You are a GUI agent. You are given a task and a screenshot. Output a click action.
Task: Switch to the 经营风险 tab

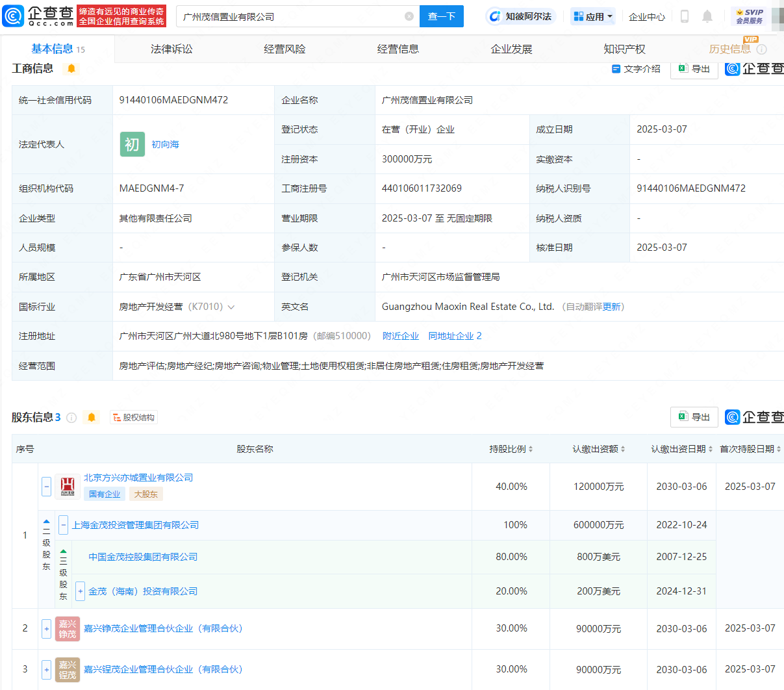coord(285,49)
